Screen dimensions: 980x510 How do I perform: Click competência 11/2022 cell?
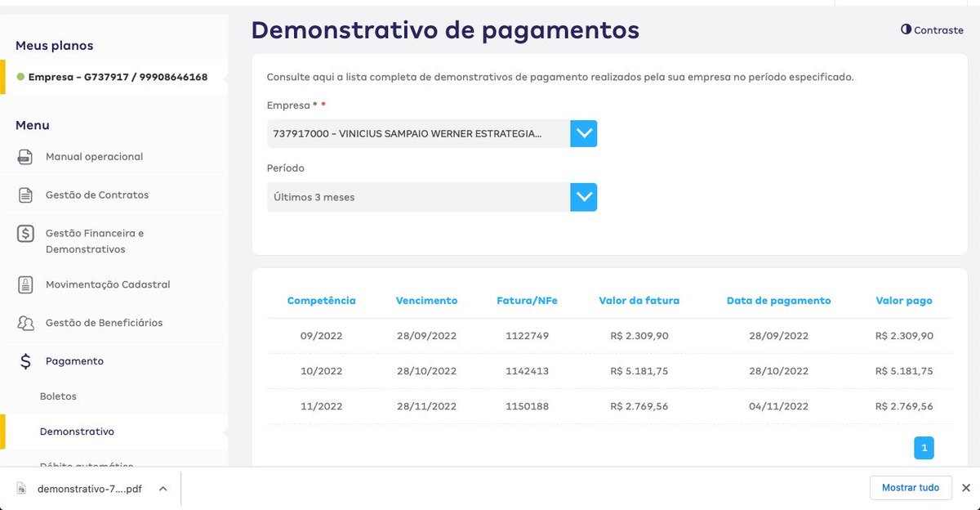coord(322,406)
